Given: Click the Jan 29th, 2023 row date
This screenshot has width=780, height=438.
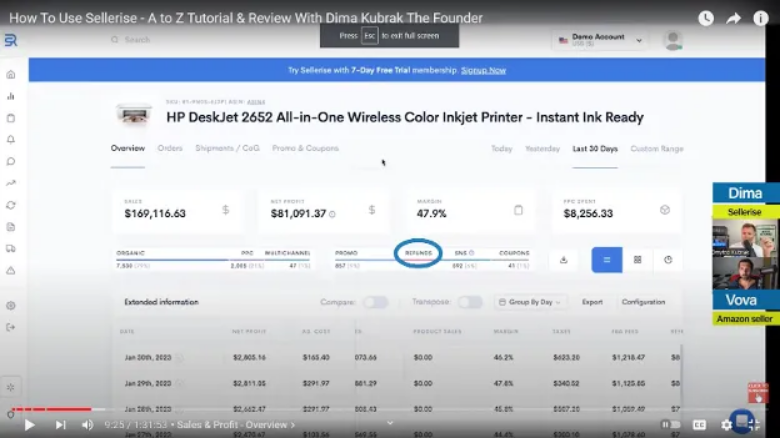Looking at the screenshot, I should pyautogui.click(x=148, y=383).
